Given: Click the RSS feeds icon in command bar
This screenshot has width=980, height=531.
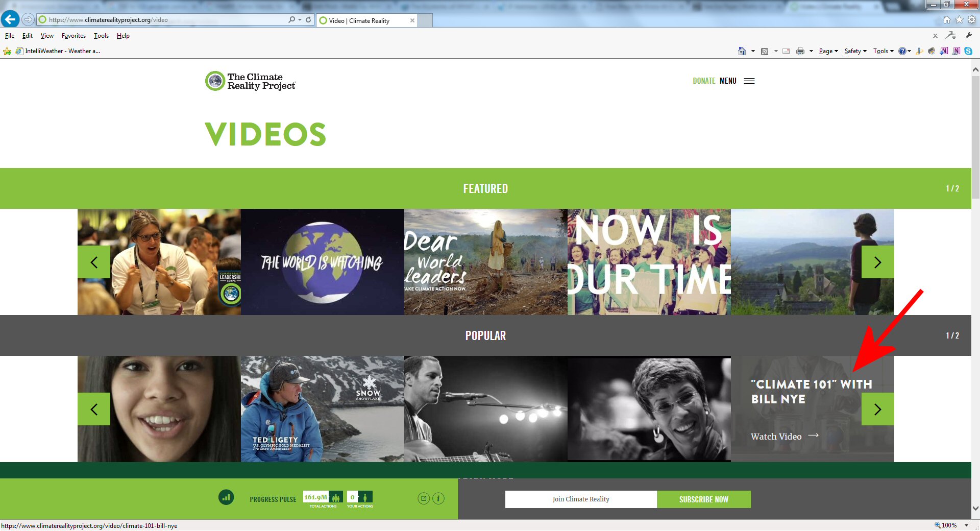Looking at the screenshot, I should click(x=765, y=51).
